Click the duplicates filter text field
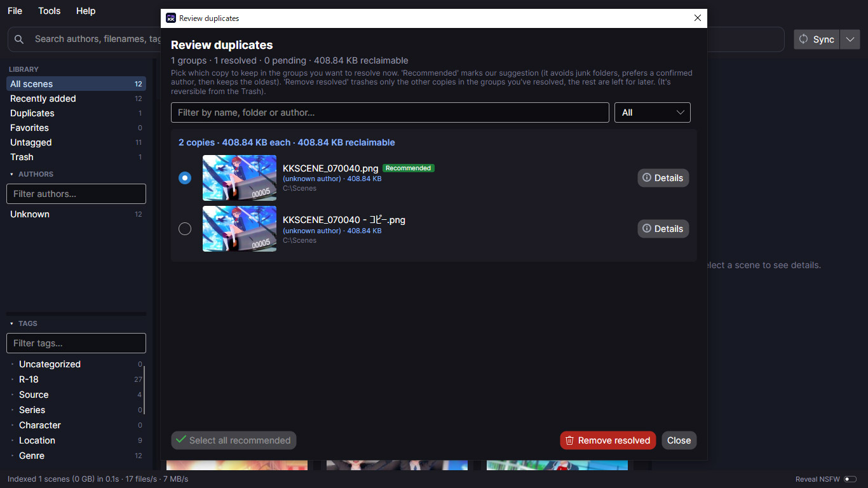This screenshot has height=488, width=868. [390, 112]
